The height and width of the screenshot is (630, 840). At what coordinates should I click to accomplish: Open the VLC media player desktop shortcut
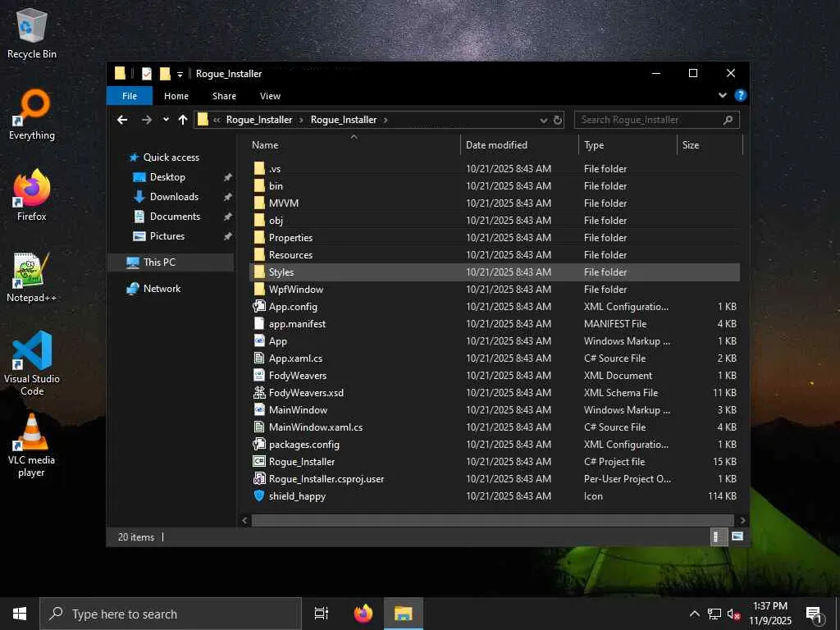32,445
